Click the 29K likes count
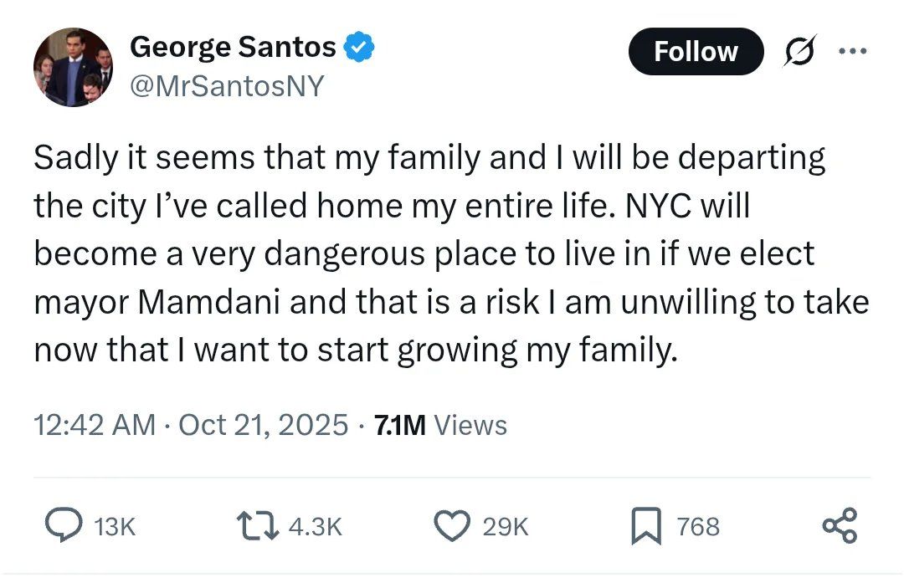 pos(506,526)
